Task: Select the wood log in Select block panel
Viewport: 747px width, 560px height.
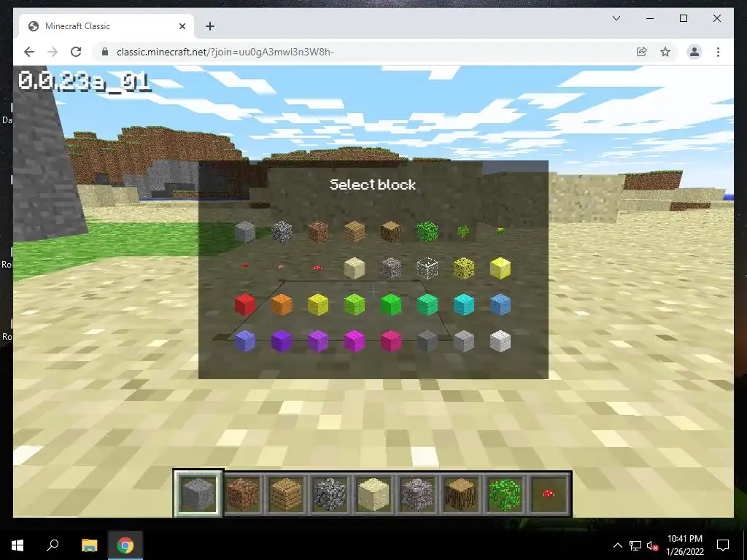Action: pos(391,231)
